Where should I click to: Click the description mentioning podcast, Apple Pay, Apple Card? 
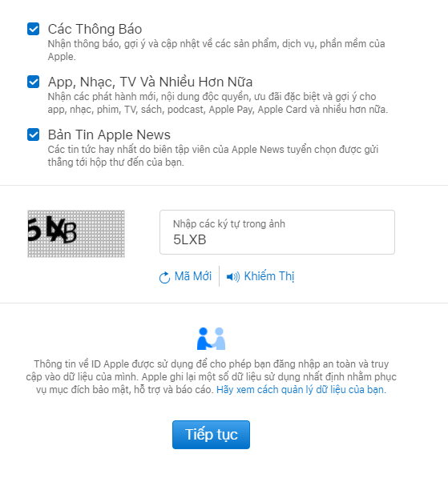point(218,103)
